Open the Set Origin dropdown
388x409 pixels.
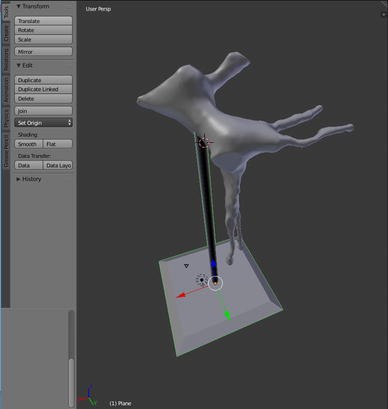tap(43, 123)
